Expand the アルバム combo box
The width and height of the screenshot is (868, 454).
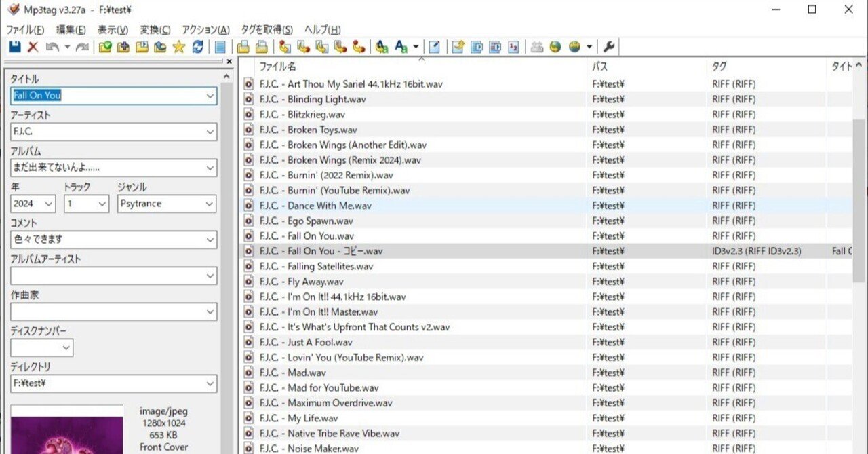(210, 168)
